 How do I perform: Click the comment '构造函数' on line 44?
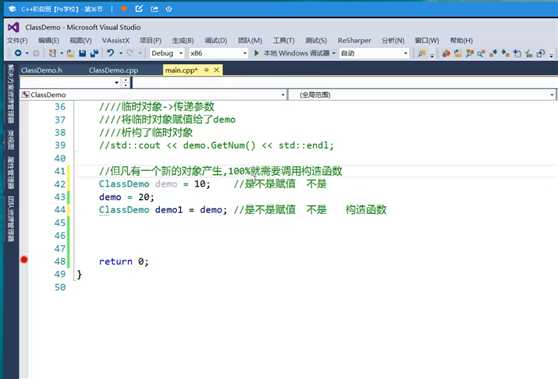pos(366,210)
